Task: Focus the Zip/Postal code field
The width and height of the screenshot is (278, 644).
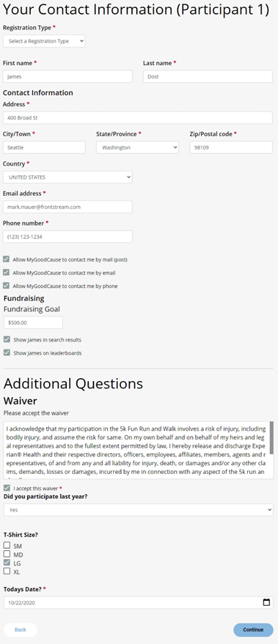Action: click(x=231, y=148)
